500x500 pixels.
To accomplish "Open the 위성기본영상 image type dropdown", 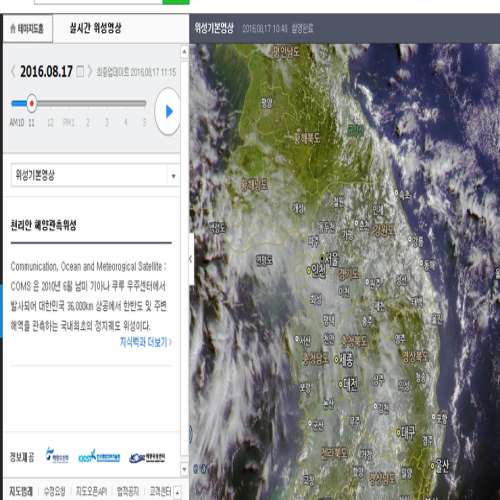I will click(x=95, y=175).
